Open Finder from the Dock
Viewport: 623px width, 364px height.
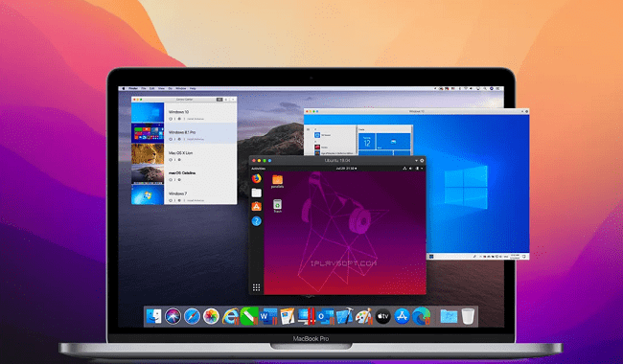coord(153,316)
